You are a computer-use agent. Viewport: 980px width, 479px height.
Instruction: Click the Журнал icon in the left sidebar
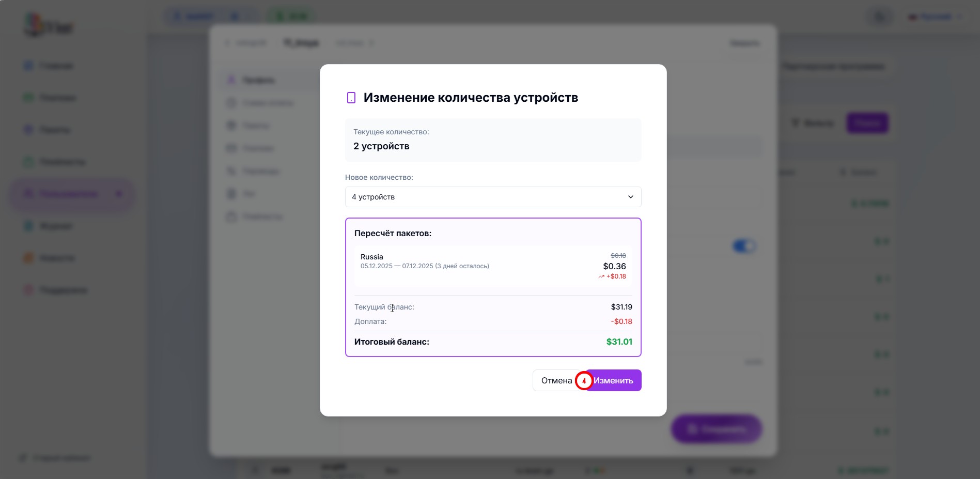point(29,226)
